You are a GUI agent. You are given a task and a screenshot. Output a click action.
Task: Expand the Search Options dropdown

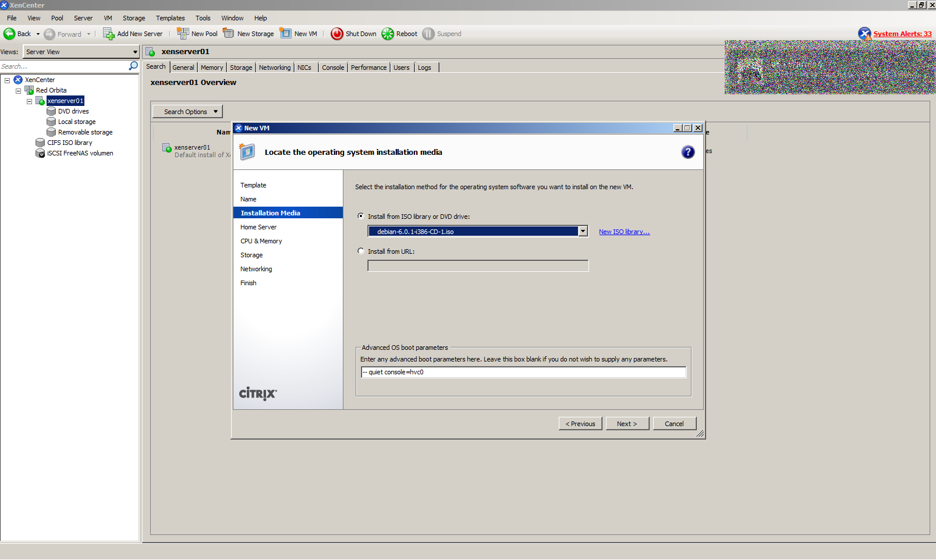[187, 112]
